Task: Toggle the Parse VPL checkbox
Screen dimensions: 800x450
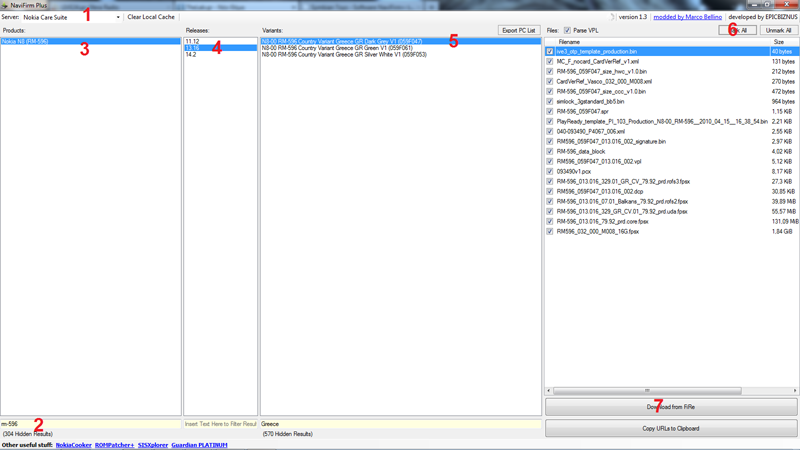Action: 567,31
